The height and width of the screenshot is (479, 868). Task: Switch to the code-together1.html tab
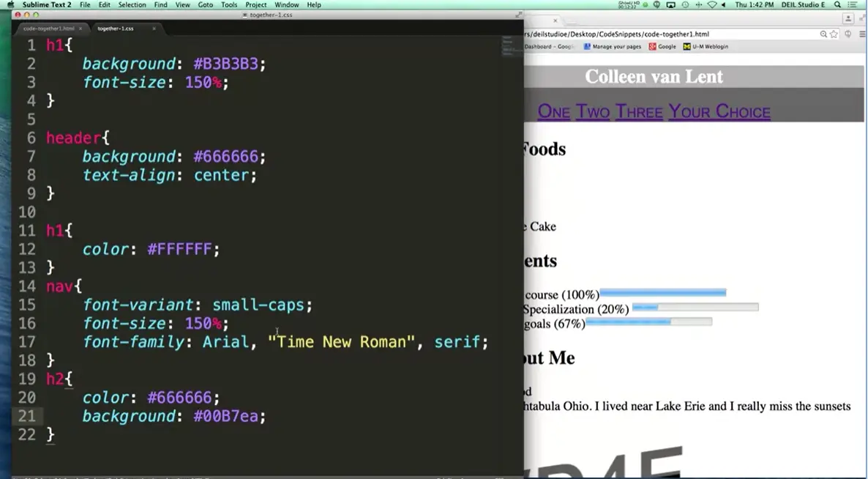pyautogui.click(x=48, y=29)
